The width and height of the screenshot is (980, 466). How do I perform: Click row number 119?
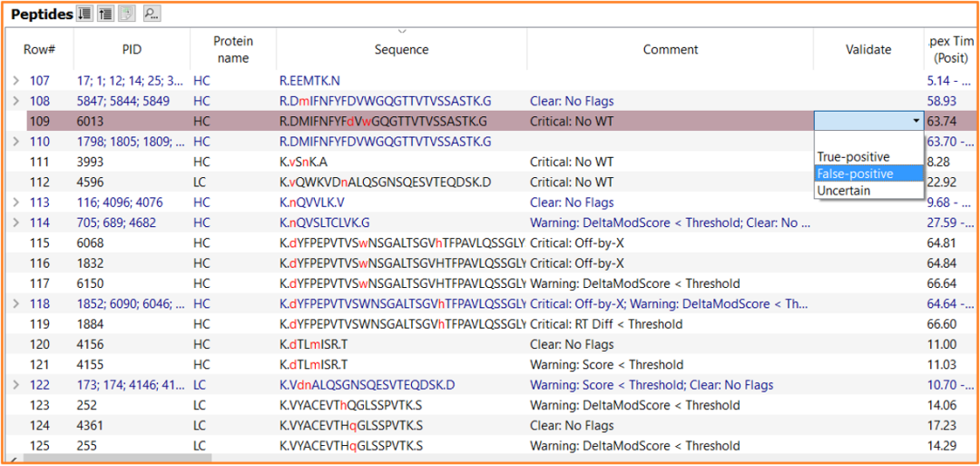pos(39,324)
